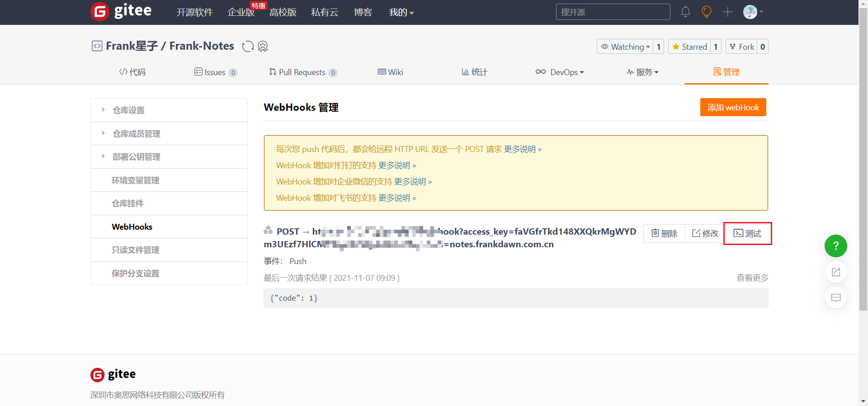Click 开源软件 in top navigation
868x406 pixels.
194,12
